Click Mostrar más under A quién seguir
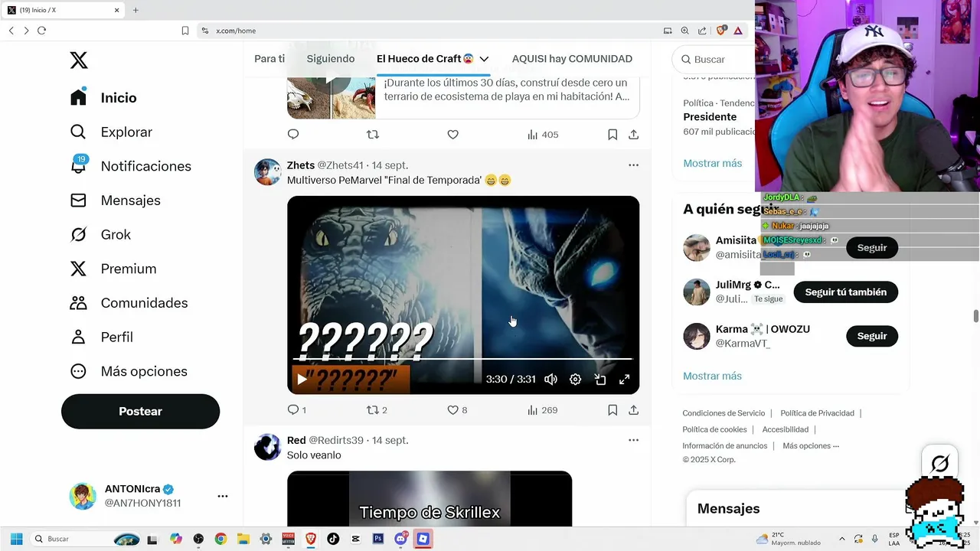The height and width of the screenshot is (551, 980). tap(712, 376)
